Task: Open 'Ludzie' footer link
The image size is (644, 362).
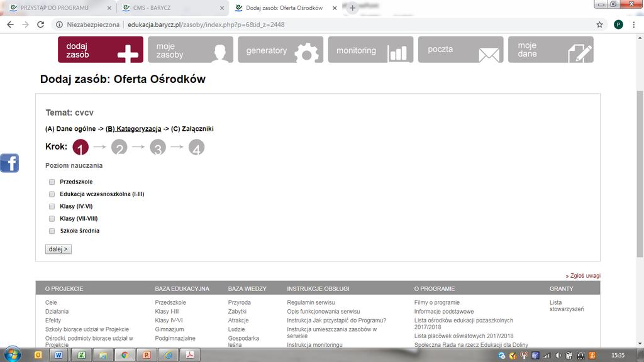Action: [236, 329]
